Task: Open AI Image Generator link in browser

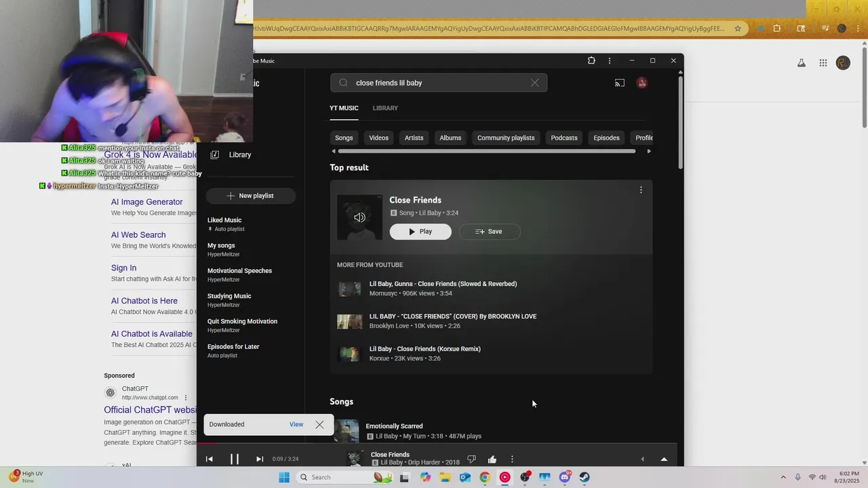Action: pos(147,202)
